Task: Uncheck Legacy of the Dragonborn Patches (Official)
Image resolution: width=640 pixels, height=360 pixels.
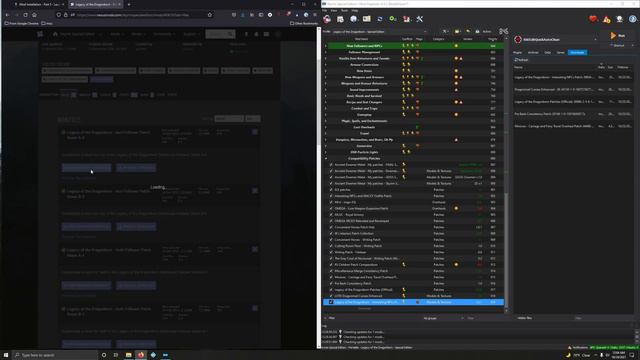Action: pyautogui.click(x=331, y=289)
